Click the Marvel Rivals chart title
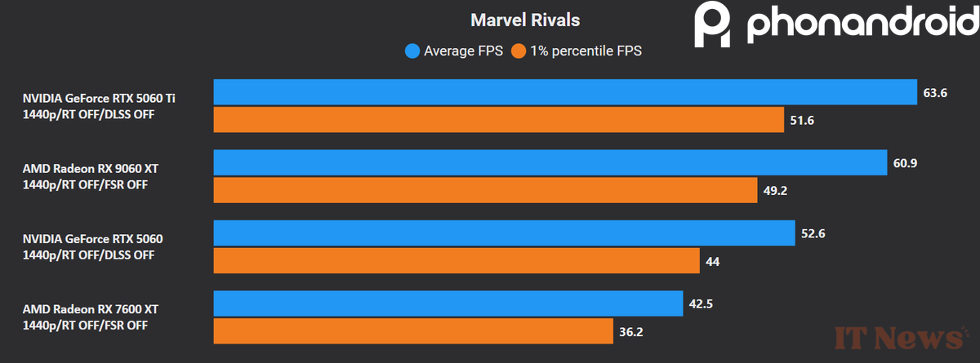The image size is (980, 363). click(525, 20)
